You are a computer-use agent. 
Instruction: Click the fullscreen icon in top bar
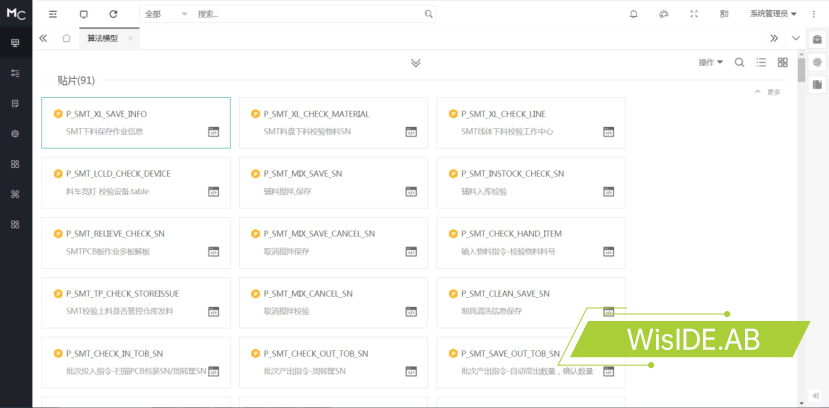click(x=694, y=14)
